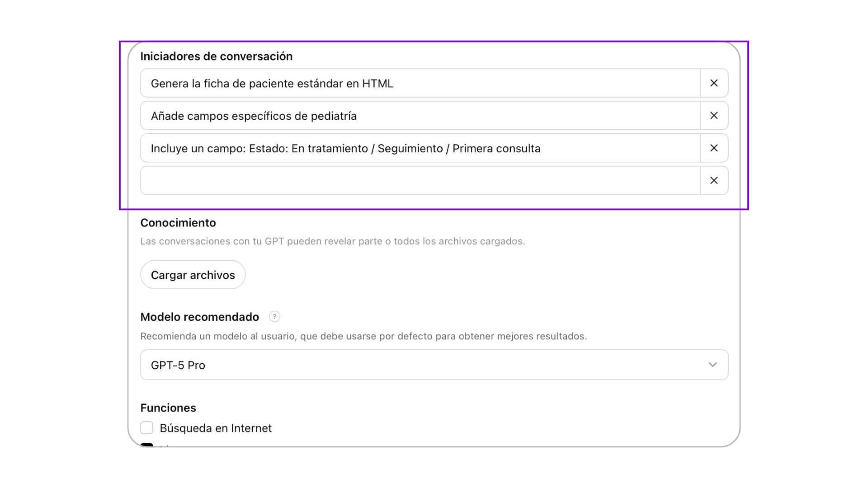Toggle the partially visible checked checkbox at bottom
Screen dimensions: 868x488
[x=147, y=445]
